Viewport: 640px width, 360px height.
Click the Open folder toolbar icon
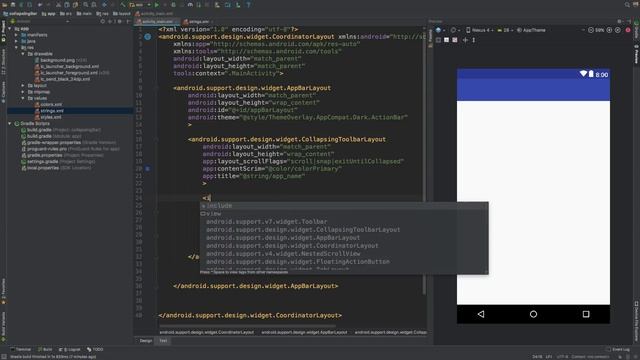(x=4, y=5)
